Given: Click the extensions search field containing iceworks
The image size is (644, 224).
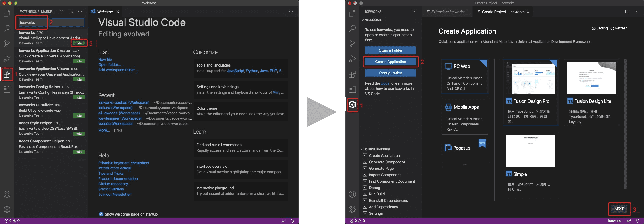Looking at the screenshot, I should point(51,22).
